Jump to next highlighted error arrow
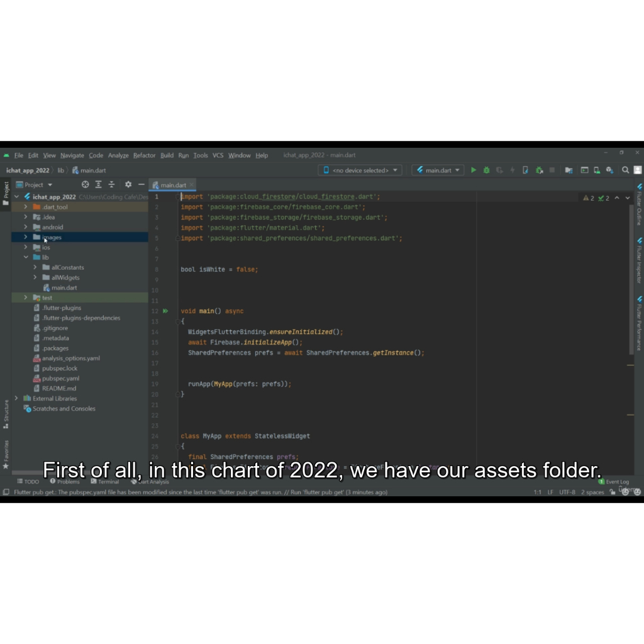The width and height of the screenshot is (644, 644). [628, 198]
